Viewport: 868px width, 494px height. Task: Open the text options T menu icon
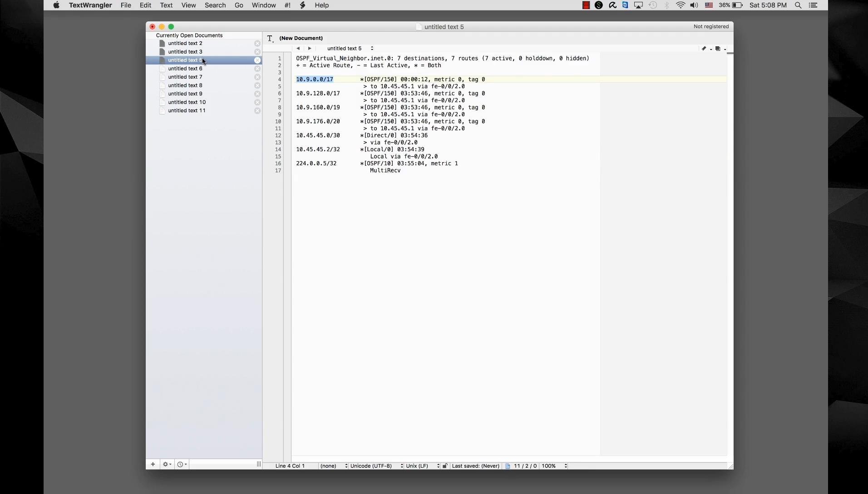pos(270,39)
